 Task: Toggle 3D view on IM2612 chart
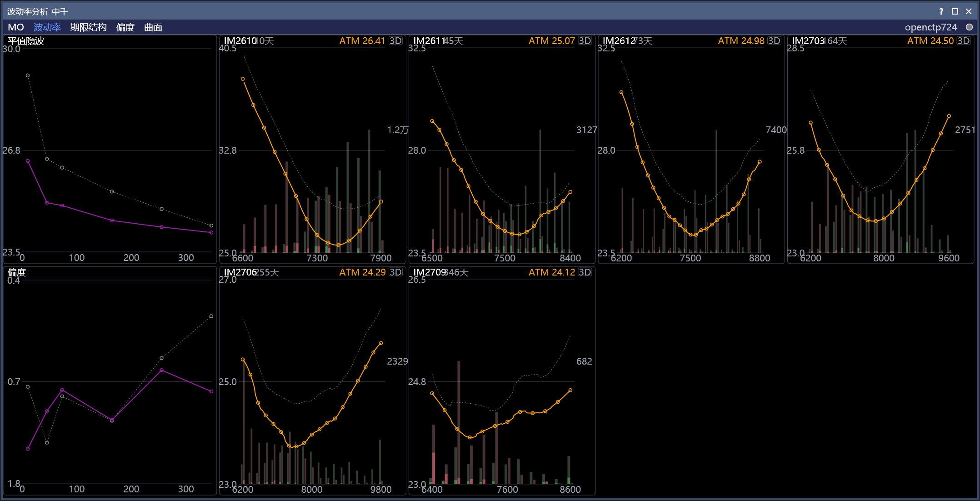774,41
